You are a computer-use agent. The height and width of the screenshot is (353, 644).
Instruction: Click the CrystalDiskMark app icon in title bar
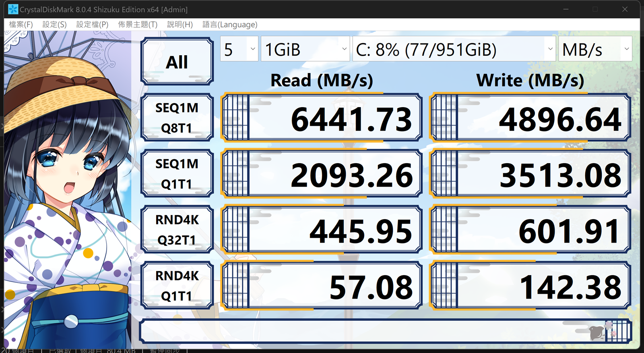[x=13, y=9]
